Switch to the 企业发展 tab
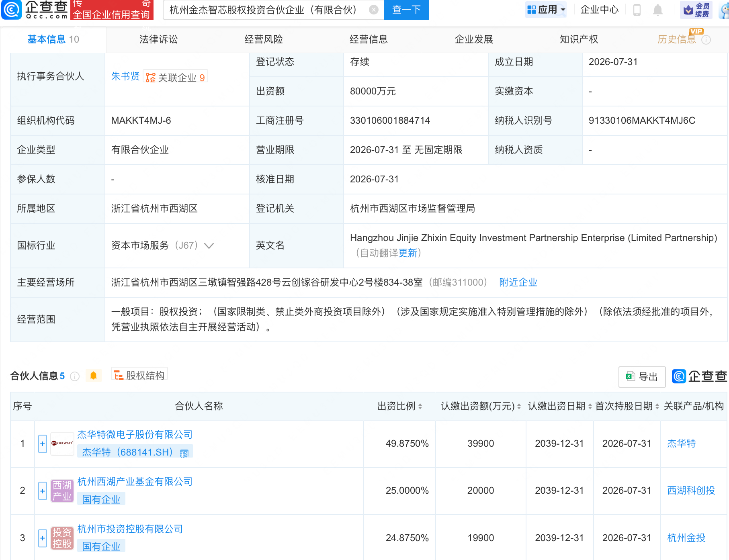 (x=474, y=39)
